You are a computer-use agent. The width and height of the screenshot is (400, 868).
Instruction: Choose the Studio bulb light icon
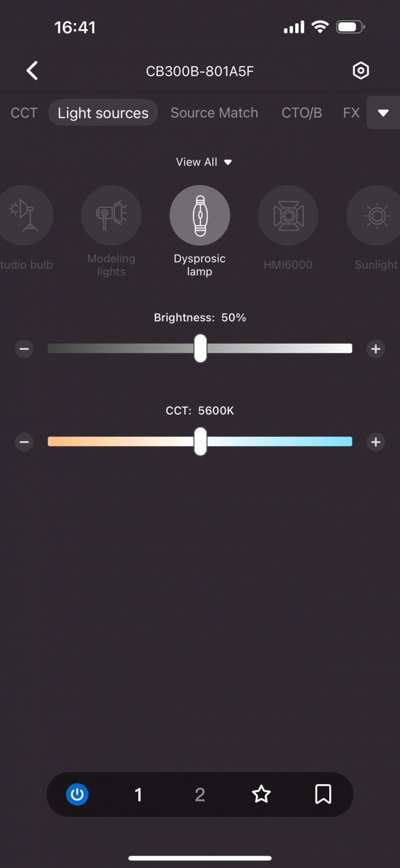[24, 215]
